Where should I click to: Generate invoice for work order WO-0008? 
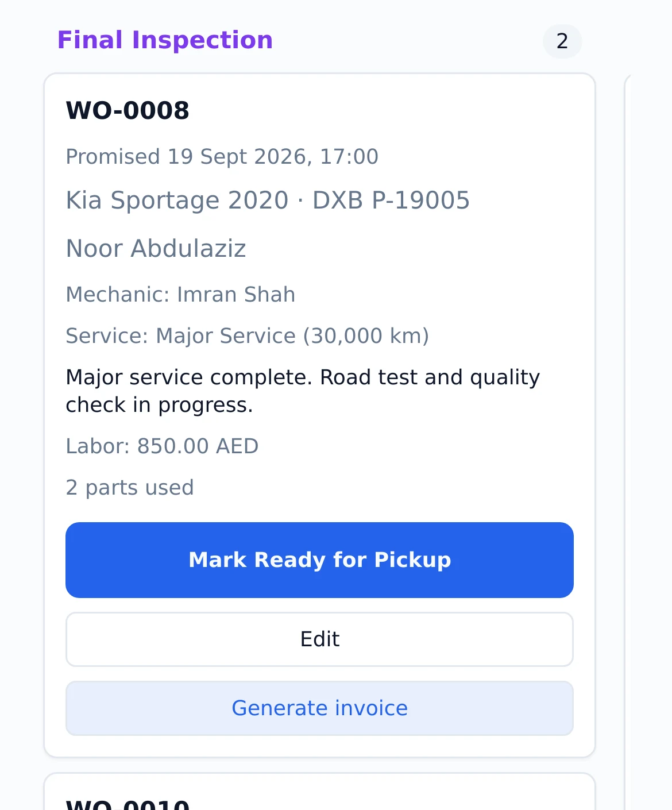(319, 708)
